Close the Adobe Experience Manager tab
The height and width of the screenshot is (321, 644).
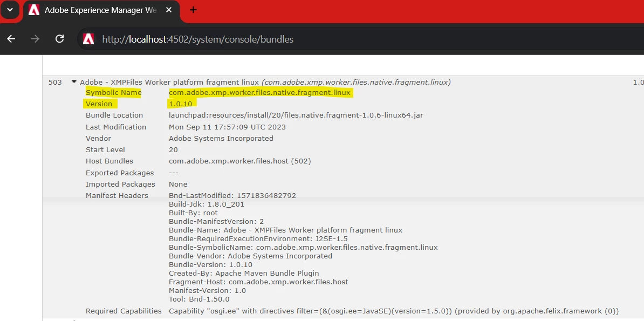point(168,10)
